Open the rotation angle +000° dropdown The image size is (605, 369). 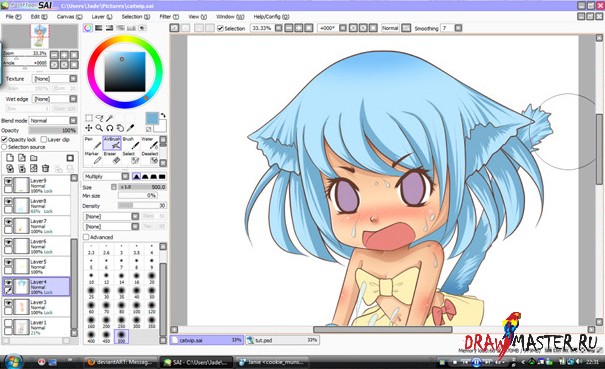point(343,28)
